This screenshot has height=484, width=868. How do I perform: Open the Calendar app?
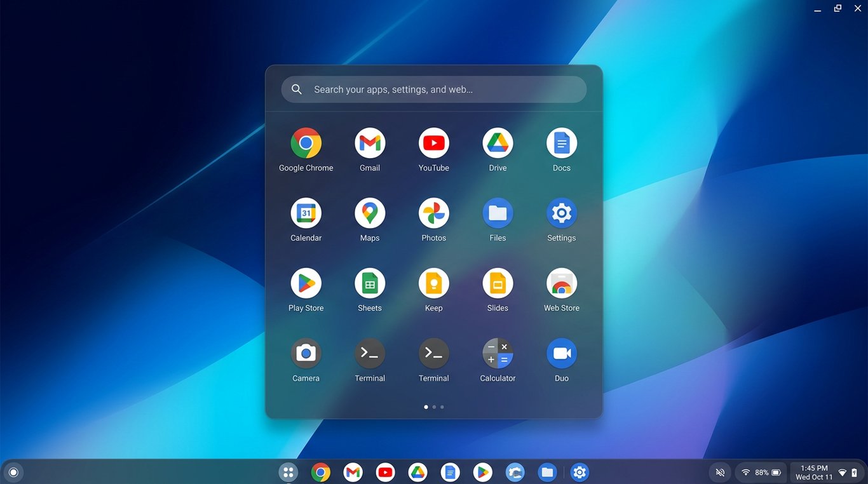(306, 213)
